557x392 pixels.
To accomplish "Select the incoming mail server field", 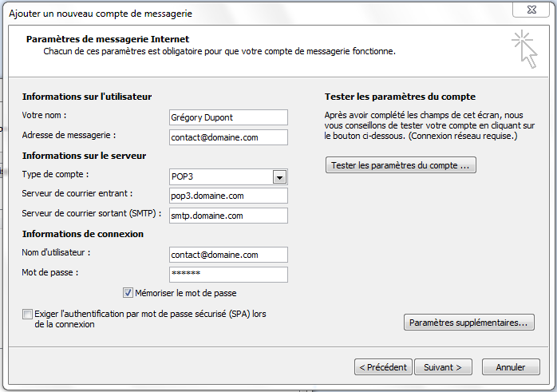I will pyautogui.click(x=228, y=196).
